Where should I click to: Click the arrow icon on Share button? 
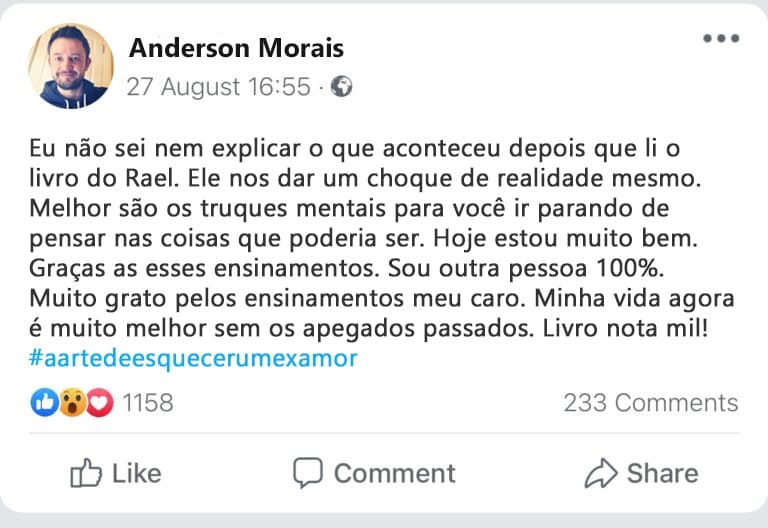pos(600,472)
